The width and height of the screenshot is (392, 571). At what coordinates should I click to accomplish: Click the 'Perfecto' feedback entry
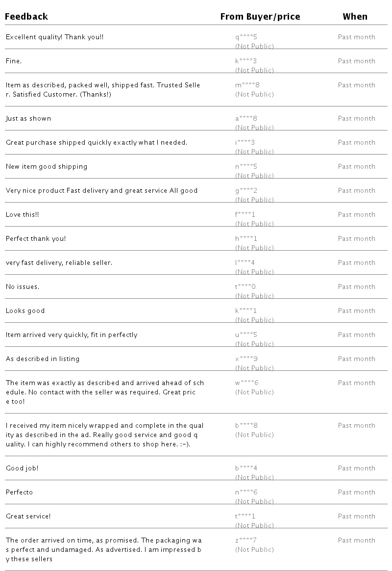point(19,492)
